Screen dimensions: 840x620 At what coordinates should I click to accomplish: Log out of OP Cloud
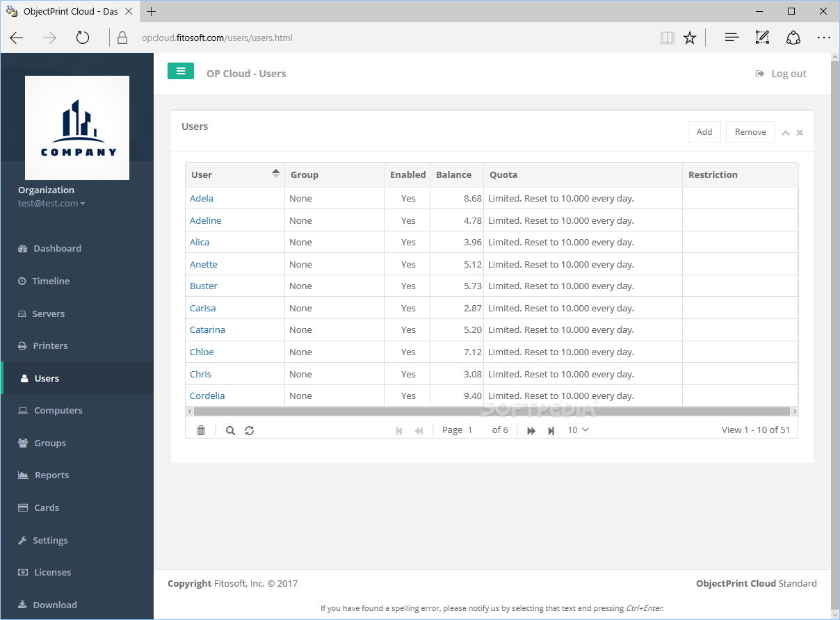point(781,74)
